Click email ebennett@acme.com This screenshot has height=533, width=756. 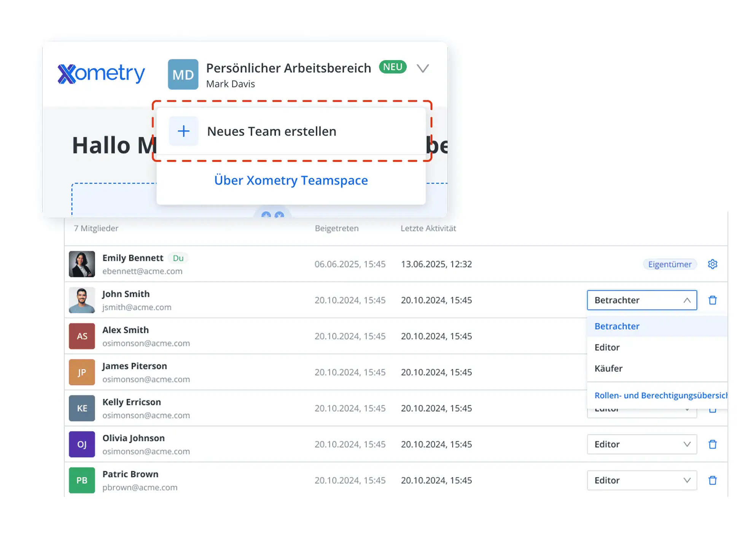click(142, 271)
